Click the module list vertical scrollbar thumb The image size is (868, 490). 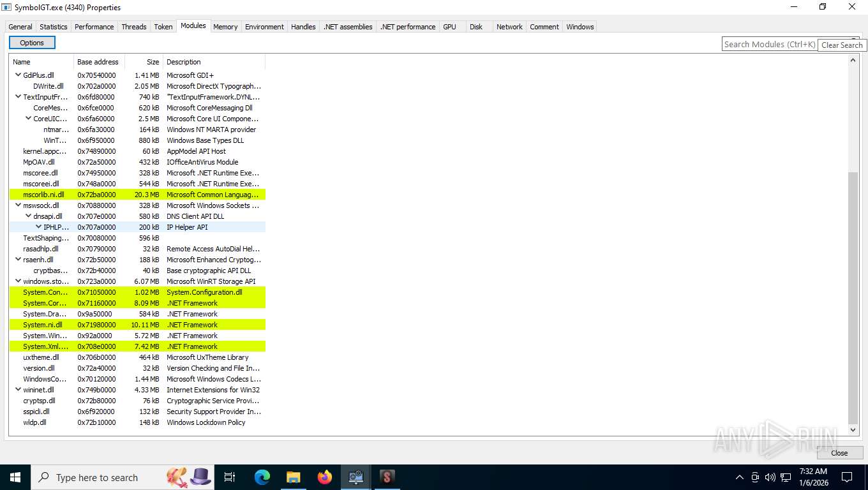(853, 298)
